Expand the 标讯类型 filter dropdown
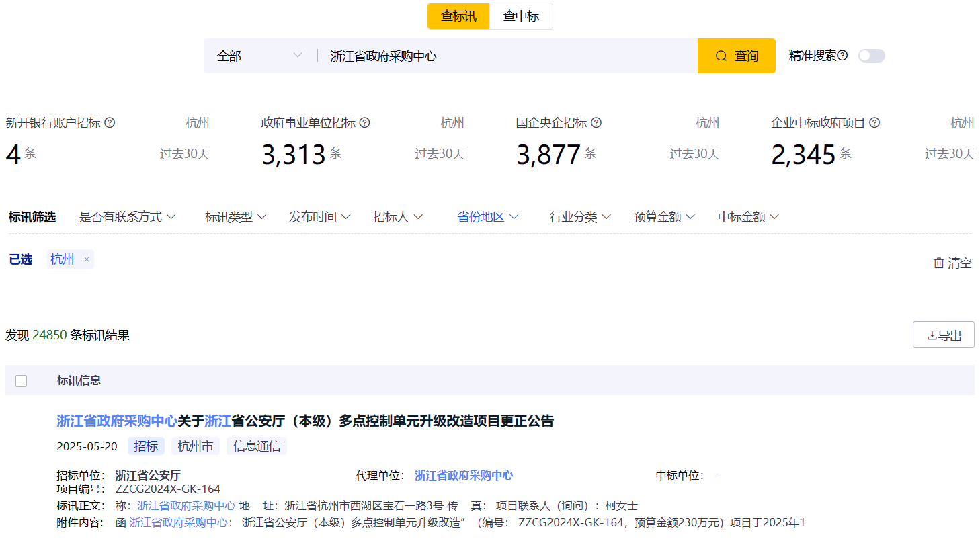The image size is (980, 541). tap(236, 217)
